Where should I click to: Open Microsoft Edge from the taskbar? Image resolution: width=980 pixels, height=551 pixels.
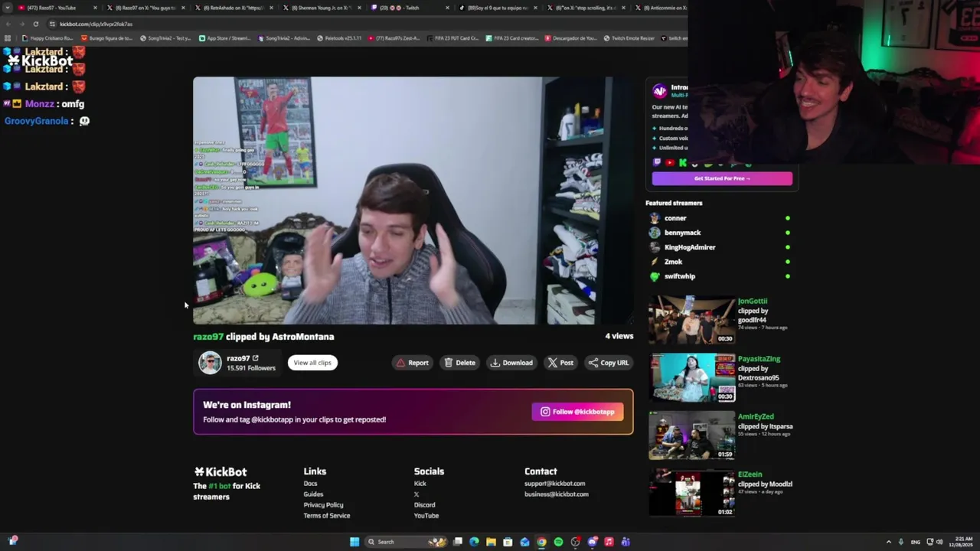click(474, 542)
